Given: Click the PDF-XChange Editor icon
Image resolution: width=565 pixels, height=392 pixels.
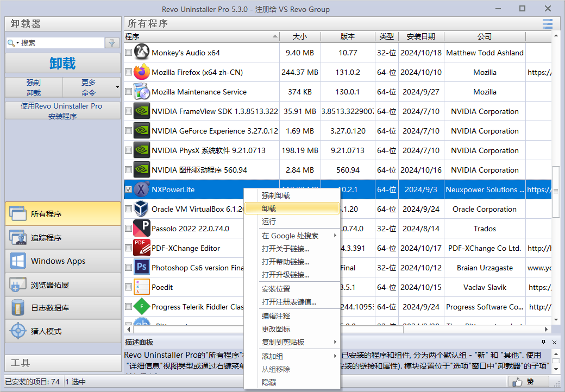Looking at the screenshot, I should click(142, 248).
